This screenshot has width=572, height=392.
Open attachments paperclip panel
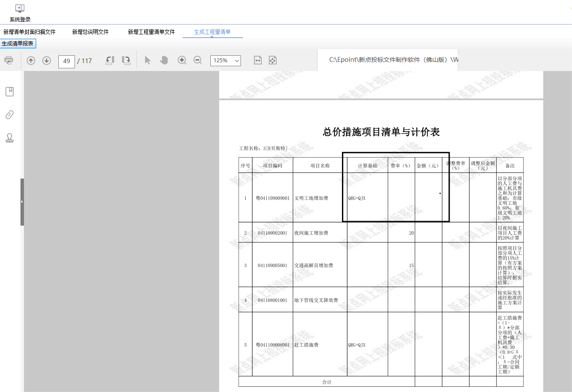[10, 115]
